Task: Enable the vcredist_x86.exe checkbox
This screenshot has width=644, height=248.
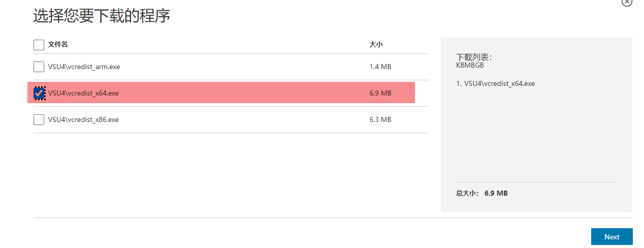Action: pos(39,119)
